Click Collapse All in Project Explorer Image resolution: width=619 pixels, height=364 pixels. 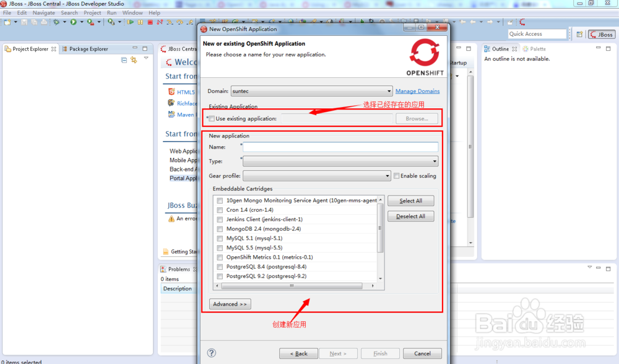(x=124, y=60)
